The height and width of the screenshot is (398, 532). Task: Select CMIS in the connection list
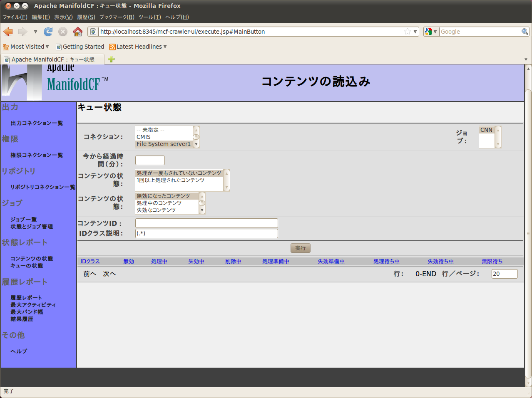(144, 137)
